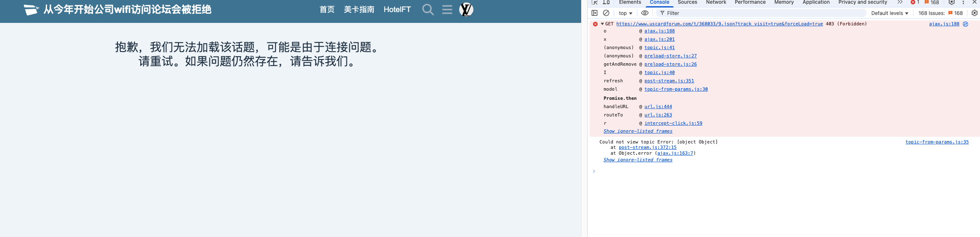Image resolution: width=980 pixels, height=237 pixels.
Task: Switch to the Elements tab
Action: point(630,2)
